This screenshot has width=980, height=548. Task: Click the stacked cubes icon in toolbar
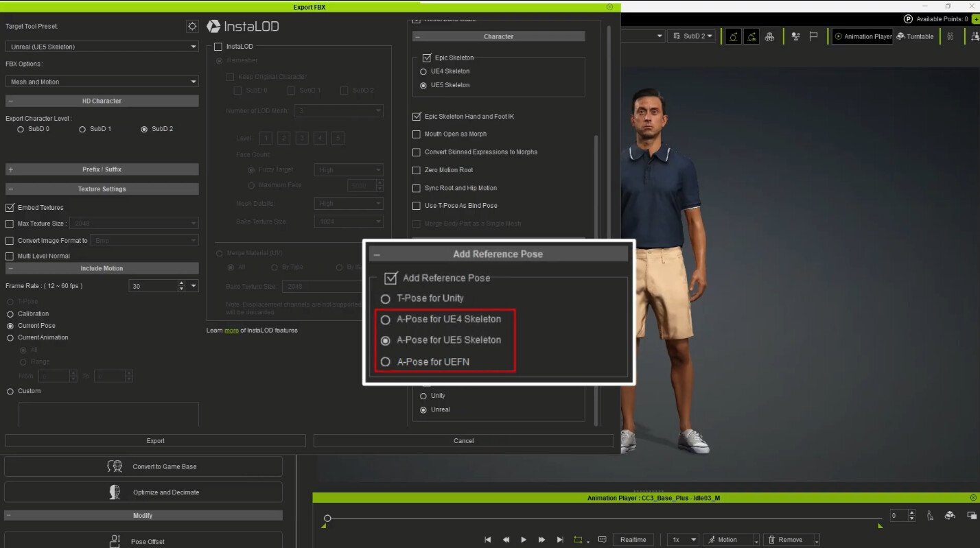[x=769, y=36]
